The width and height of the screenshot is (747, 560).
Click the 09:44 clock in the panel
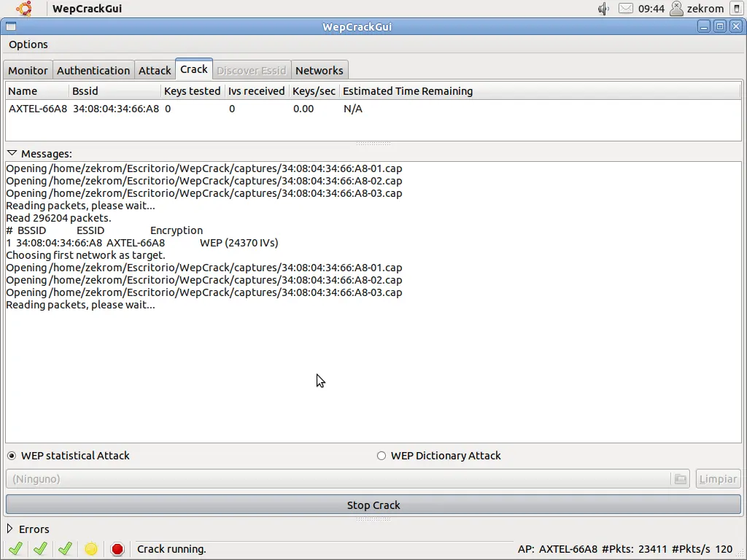tap(651, 9)
